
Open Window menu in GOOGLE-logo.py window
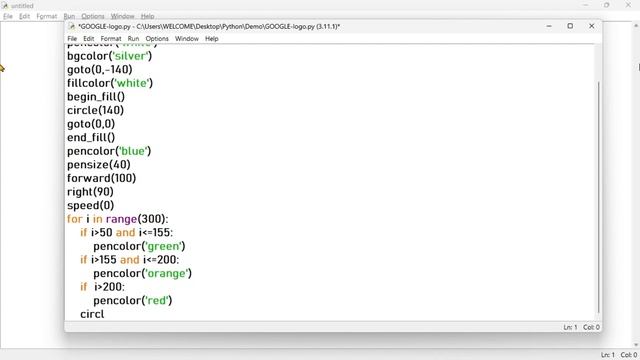tap(187, 39)
